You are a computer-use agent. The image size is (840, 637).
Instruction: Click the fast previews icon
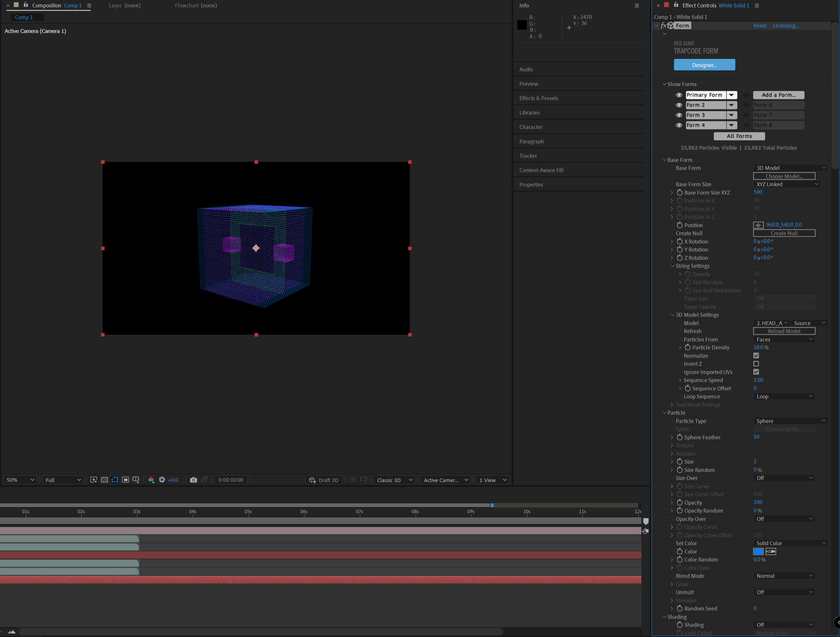[x=93, y=480]
